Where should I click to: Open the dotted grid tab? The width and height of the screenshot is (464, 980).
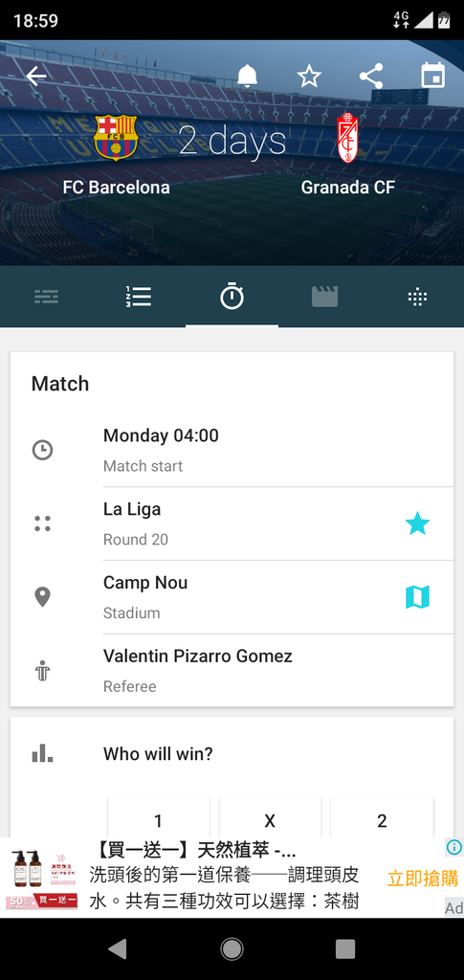417,298
